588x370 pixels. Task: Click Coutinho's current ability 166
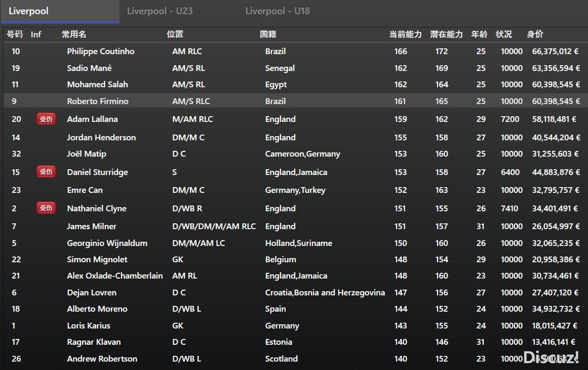tap(400, 52)
